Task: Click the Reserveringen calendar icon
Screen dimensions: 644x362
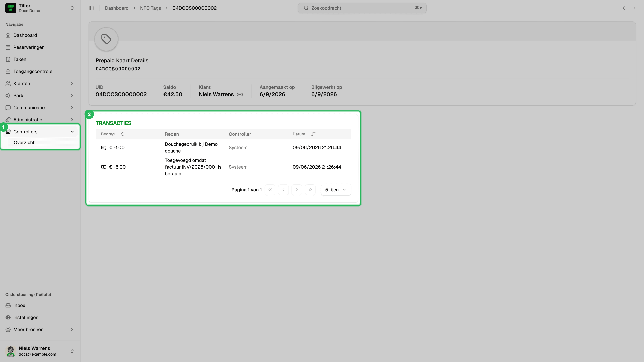Action: click(8, 47)
